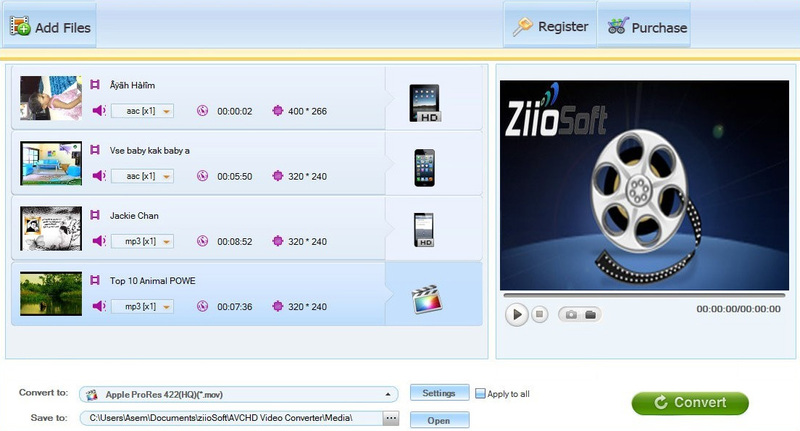Click resolution icon next to 400 * 266
Image resolution: width=800 pixels, height=431 pixels.
point(278,111)
